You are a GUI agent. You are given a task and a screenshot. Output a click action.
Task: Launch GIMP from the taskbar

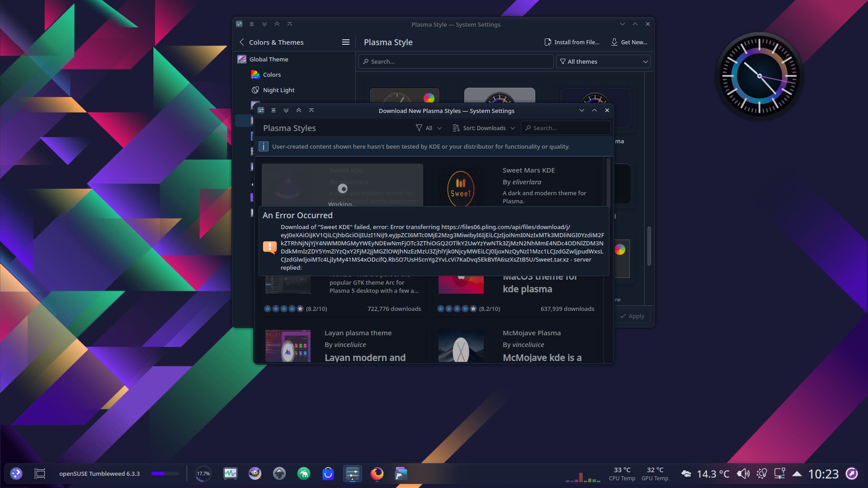255,474
